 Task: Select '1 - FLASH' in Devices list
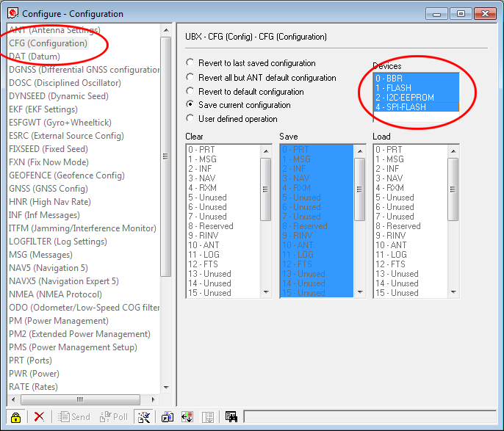pos(394,87)
